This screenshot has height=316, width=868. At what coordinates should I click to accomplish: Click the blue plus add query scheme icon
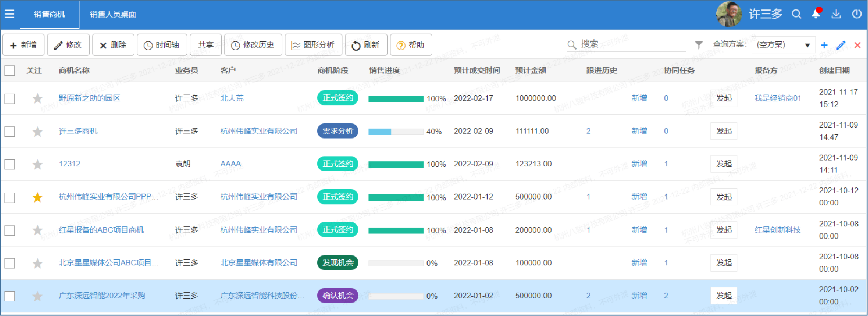pos(824,45)
